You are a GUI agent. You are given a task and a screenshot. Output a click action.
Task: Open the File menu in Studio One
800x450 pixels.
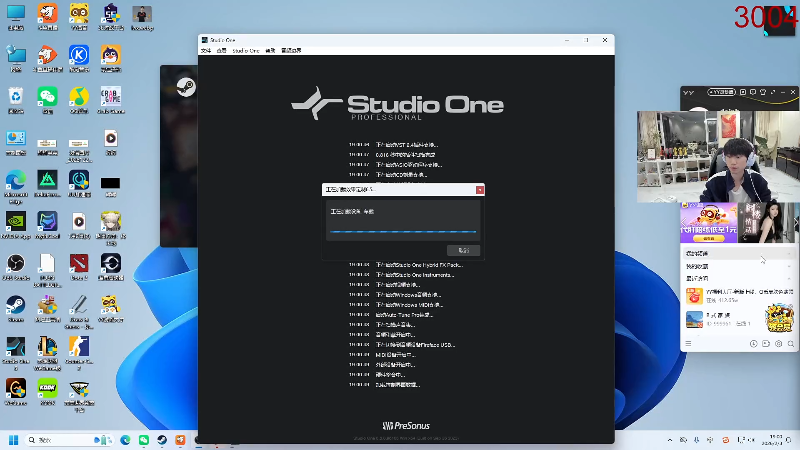point(206,51)
